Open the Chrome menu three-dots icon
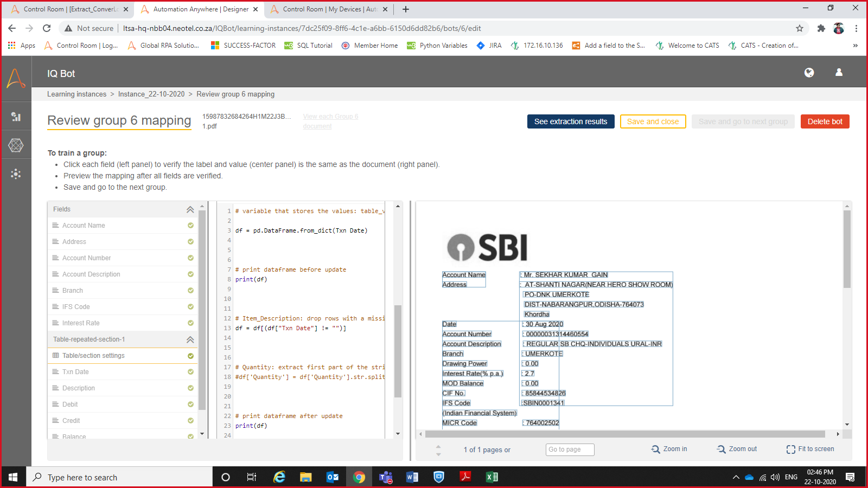 click(x=856, y=28)
